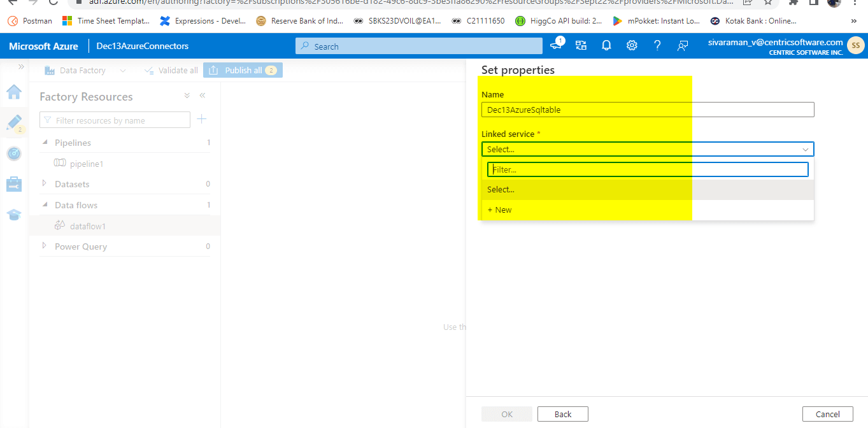The width and height of the screenshot is (868, 428).
Task: Open the Data Factory home icon in sidebar
Action: tap(14, 92)
